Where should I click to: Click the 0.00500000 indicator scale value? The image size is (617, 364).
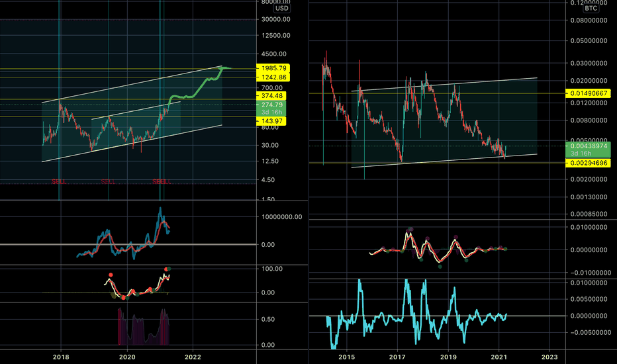tap(589, 299)
